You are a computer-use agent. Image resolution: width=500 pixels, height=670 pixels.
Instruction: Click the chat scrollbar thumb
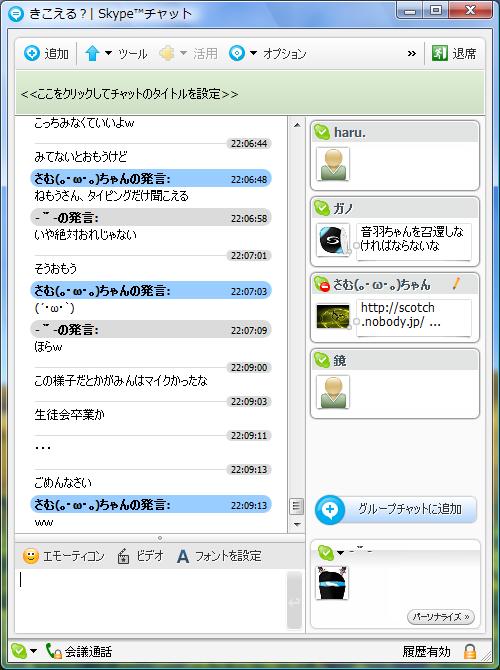click(297, 506)
